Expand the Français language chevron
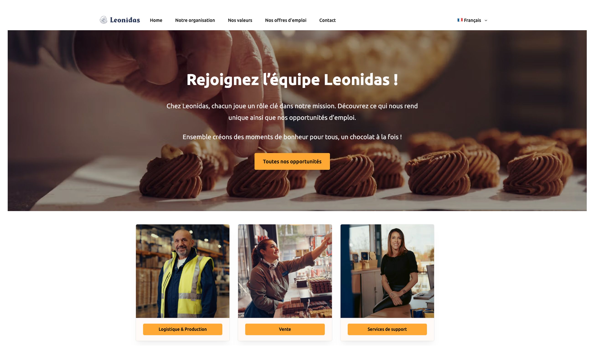 click(486, 21)
